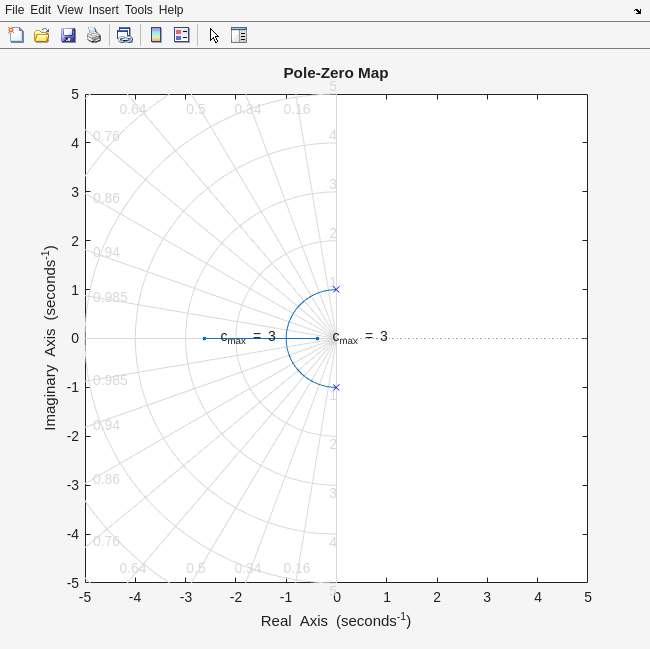Select the lower pole marker at imaginary -1
Screen dimensions: 650x649
pyautogui.click(x=336, y=387)
